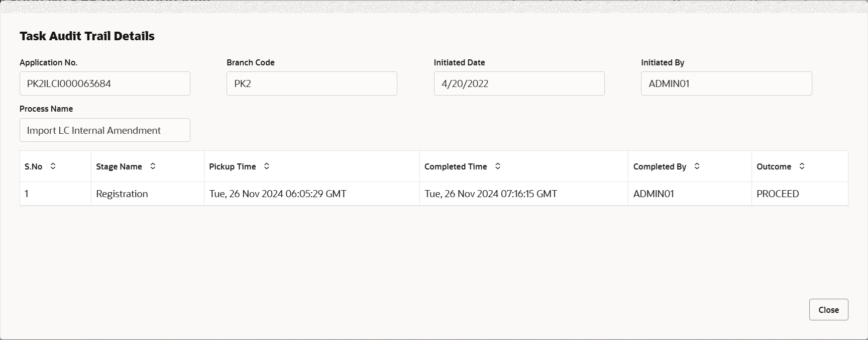Select the PROCEED outcome value
This screenshot has height=340, width=868.
778,194
